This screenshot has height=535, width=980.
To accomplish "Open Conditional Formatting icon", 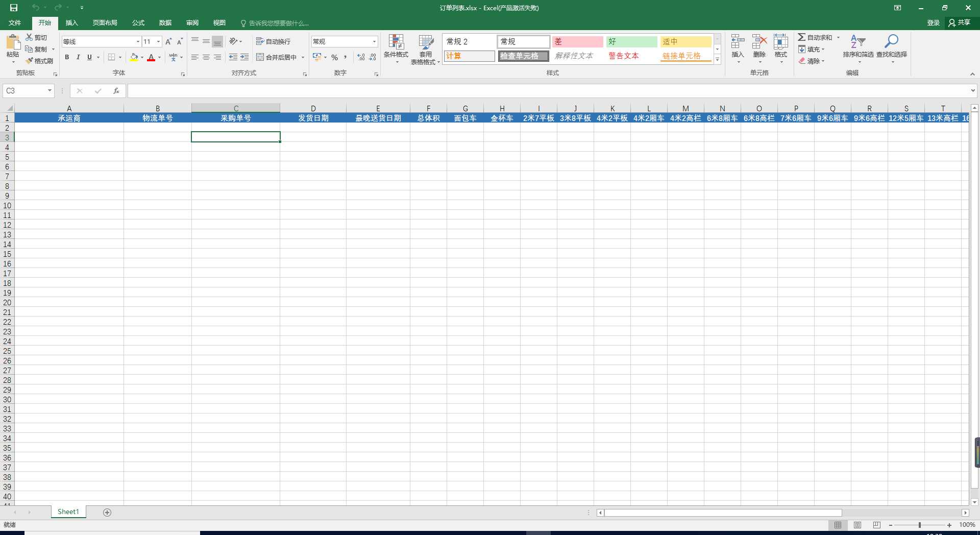I will point(396,42).
